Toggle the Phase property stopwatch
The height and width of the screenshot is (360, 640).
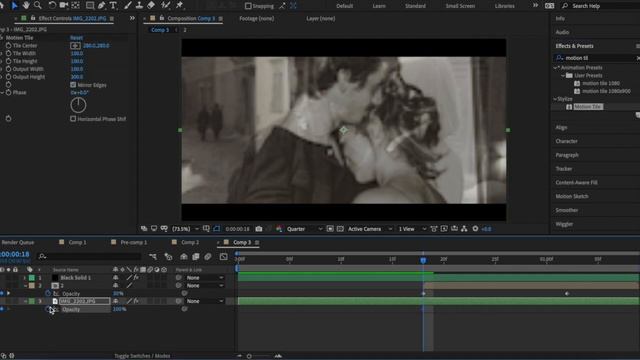[x=8, y=93]
